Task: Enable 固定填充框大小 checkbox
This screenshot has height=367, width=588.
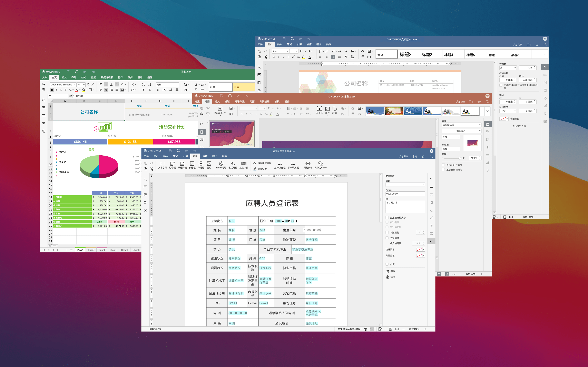Action: (x=387, y=218)
